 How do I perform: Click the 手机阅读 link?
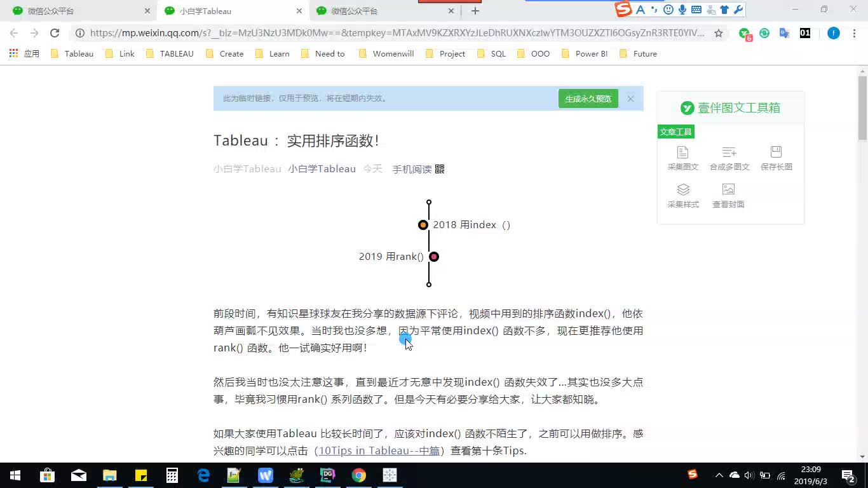click(412, 169)
